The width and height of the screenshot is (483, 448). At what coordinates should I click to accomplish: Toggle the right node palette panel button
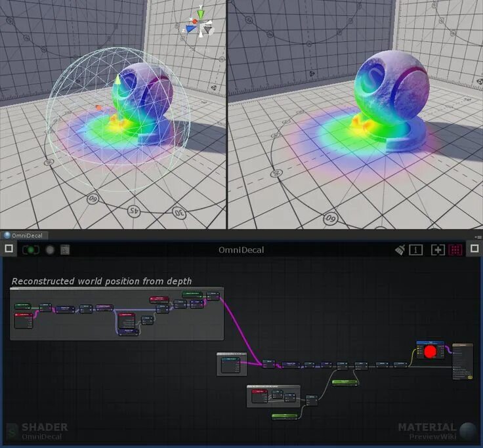474,249
